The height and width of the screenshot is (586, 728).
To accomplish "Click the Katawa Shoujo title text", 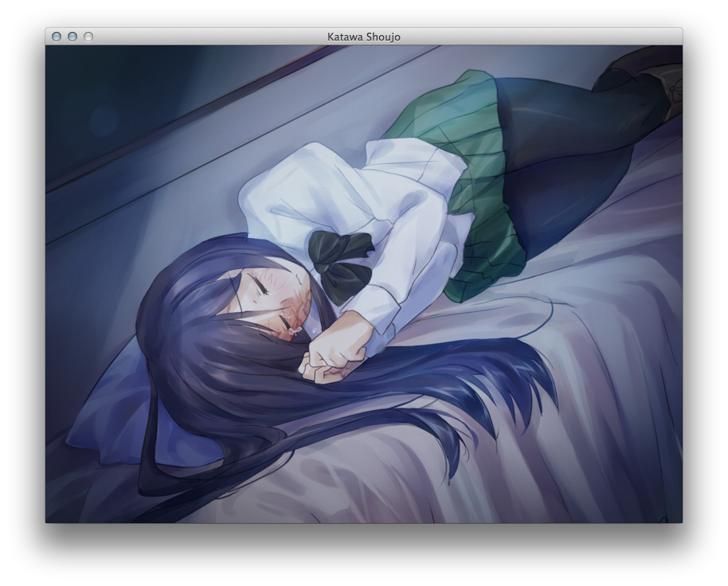I will (363, 37).
